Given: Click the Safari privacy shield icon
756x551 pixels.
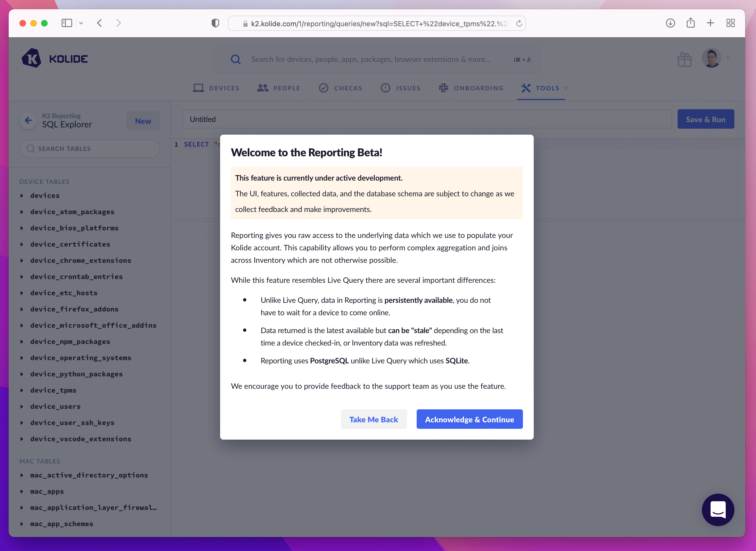Looking at the screenshot, I should pyautogui.click(x=215, y=23).
